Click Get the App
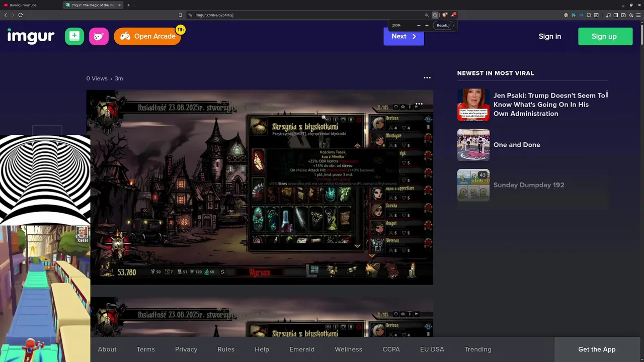644x362 pixels. click(x=597, y=349)
